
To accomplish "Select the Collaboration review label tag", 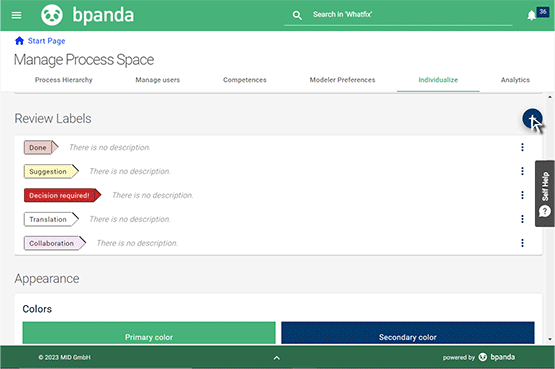I will pos(55,243).
